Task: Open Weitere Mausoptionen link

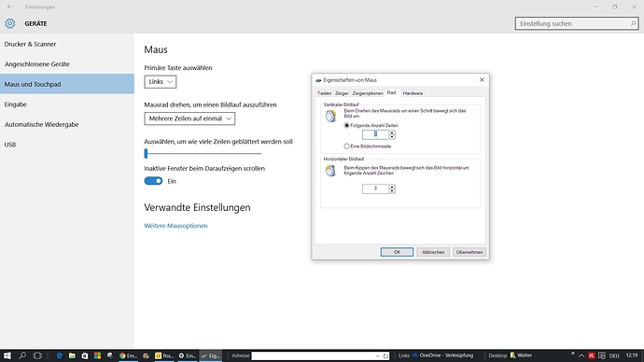Action: click(x=175, y=226)
